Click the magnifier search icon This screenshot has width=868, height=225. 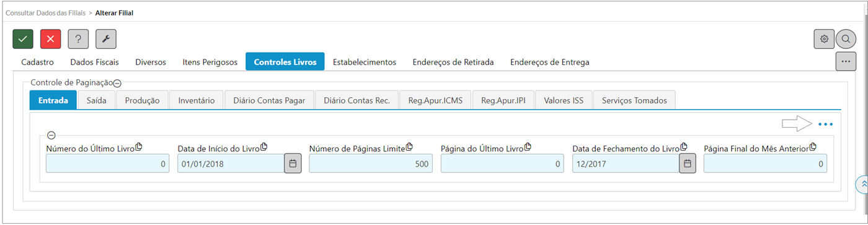(x=846, y=38)
